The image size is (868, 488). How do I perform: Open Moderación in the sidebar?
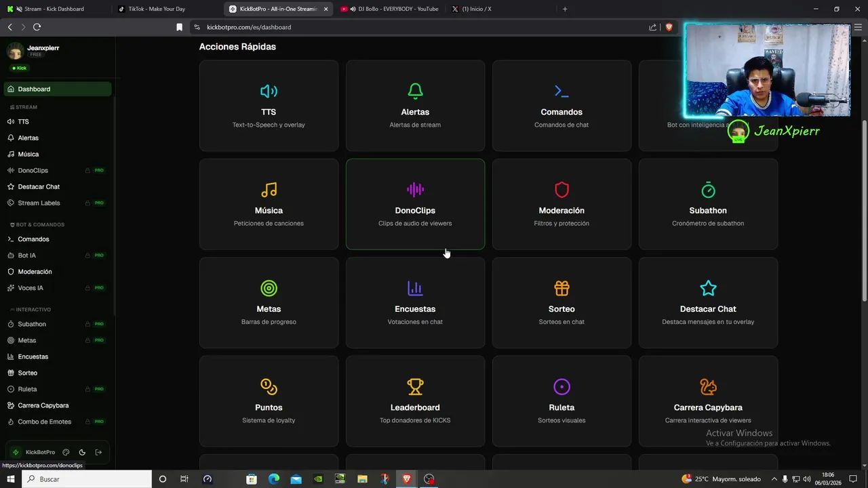coord(58,272)
